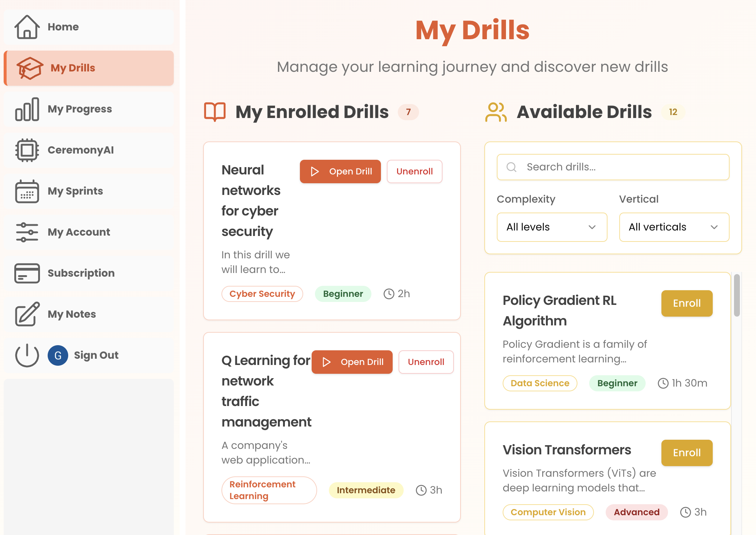Unenroll from Q Learning network traffic drill
756x535 pixels.
[426, 362]
